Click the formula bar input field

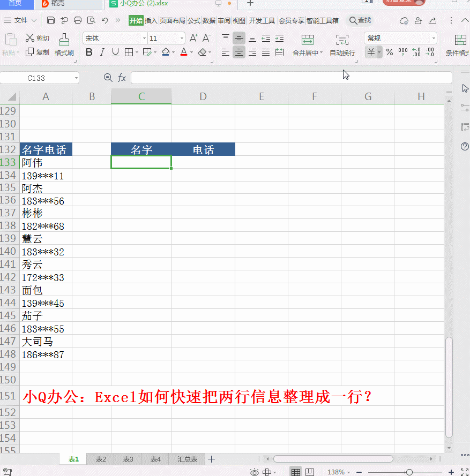(289, 78)
